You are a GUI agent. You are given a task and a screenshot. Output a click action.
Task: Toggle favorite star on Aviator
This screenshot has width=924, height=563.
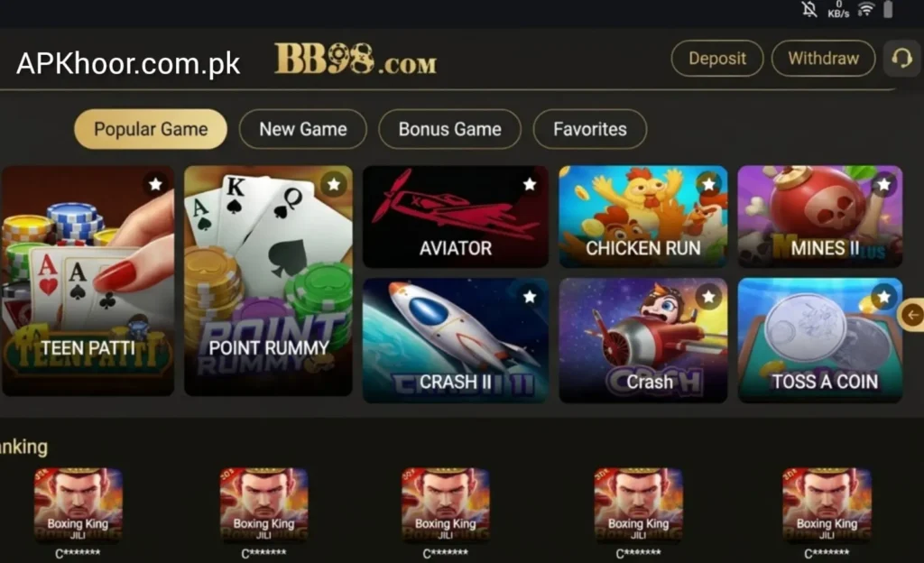[x=530, y=184]
